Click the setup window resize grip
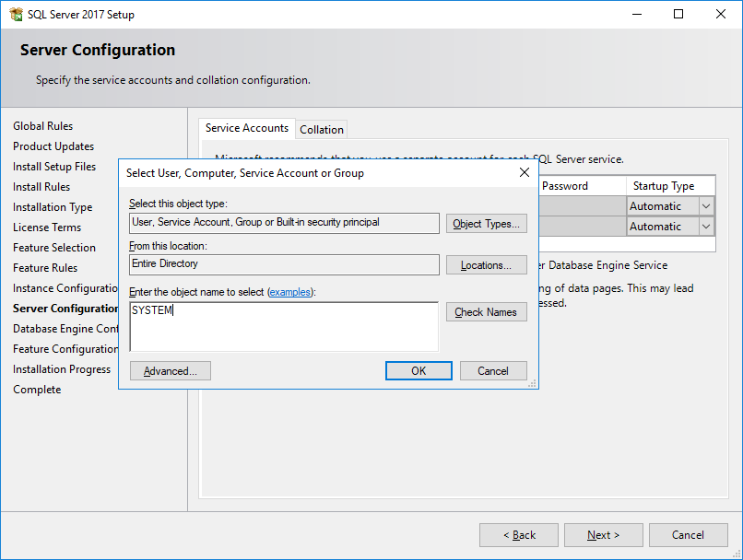This screenshot has height=560, width=743. [737, 554]
